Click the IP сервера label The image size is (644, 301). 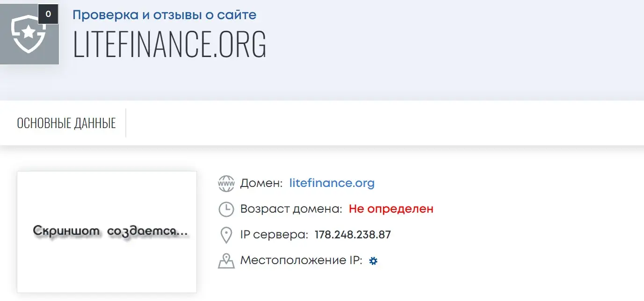pos(274,235)
